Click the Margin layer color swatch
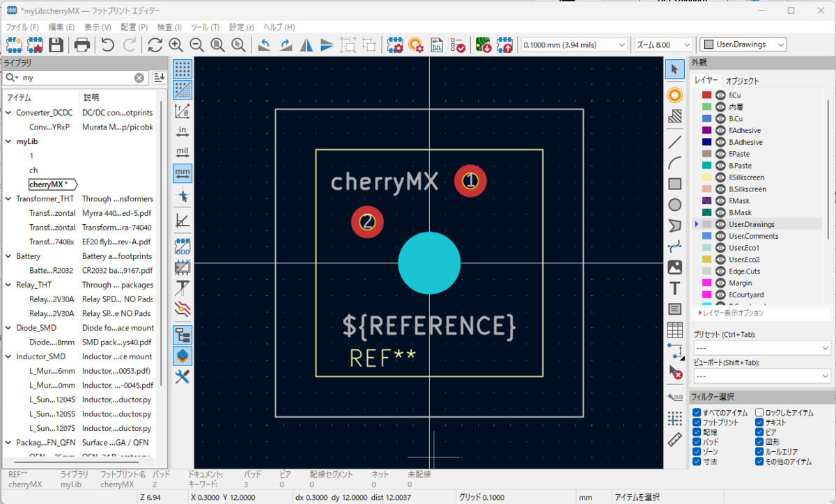 point(706,283)
